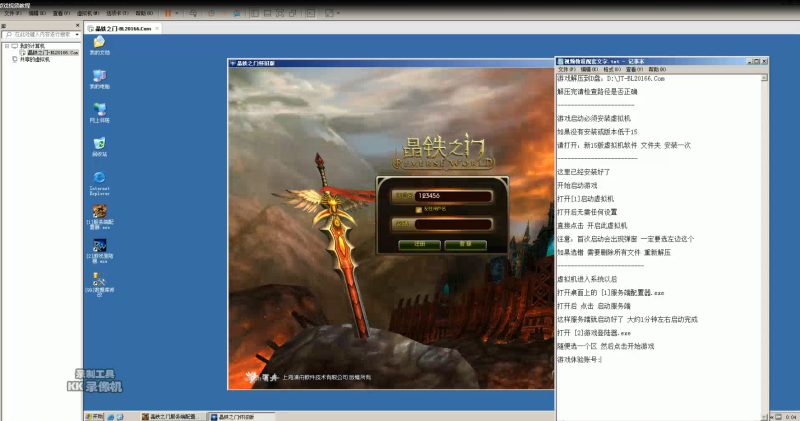Screen dimensions: 800x421
Task: Open the [2]游戏登陆器 desktop shortcut
Action: (x=99, y=251)
